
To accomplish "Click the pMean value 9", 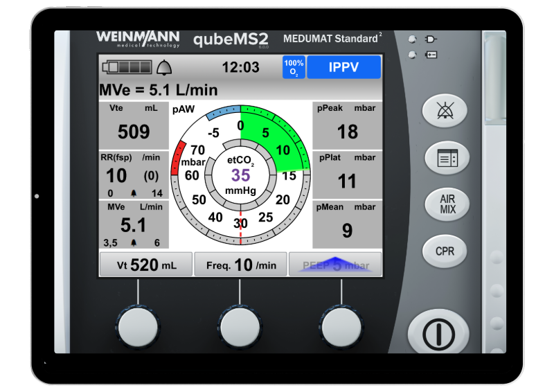I will 347,231.
